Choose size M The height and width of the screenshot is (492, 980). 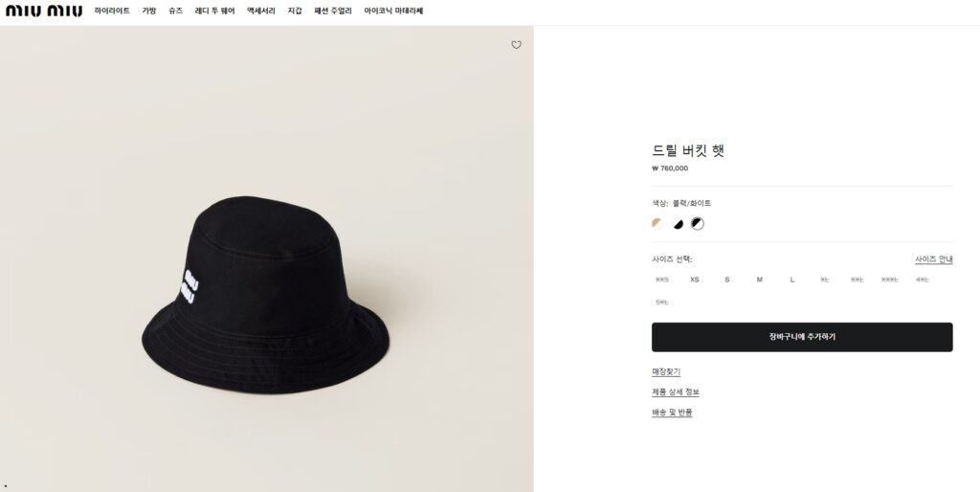[760, 280]
